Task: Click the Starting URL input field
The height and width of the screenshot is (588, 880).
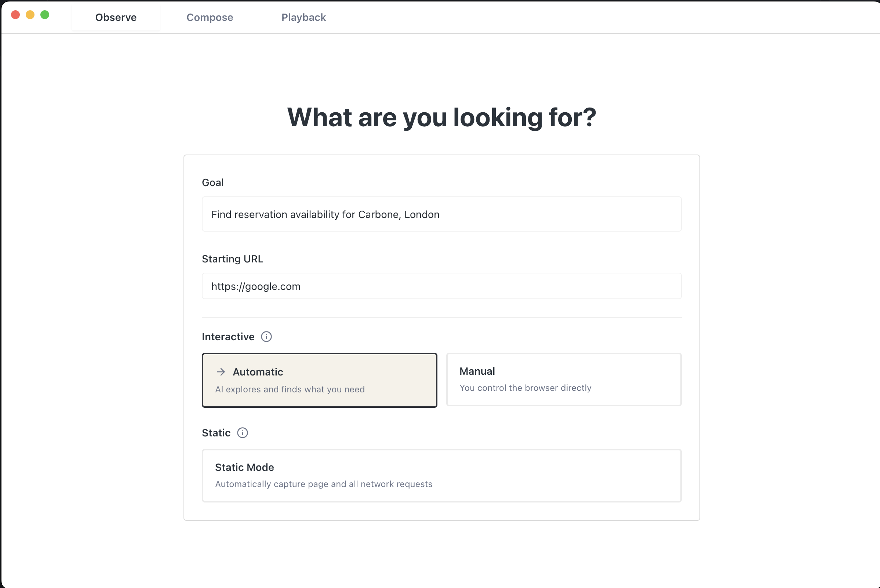Action: click(x=441, y=286)
